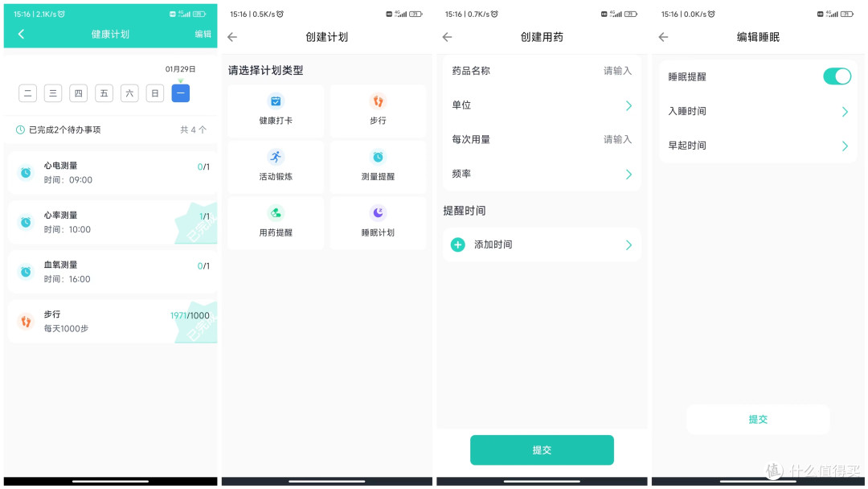Select weekday 二 in the calendar strip
Viewport: 868px width, 489px height.
pos(27,93)
